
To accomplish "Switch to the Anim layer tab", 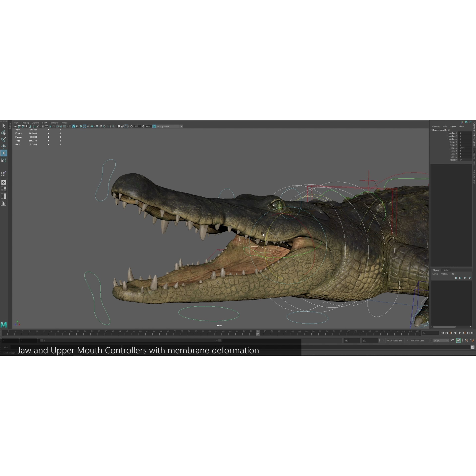I will pos(446,270).
